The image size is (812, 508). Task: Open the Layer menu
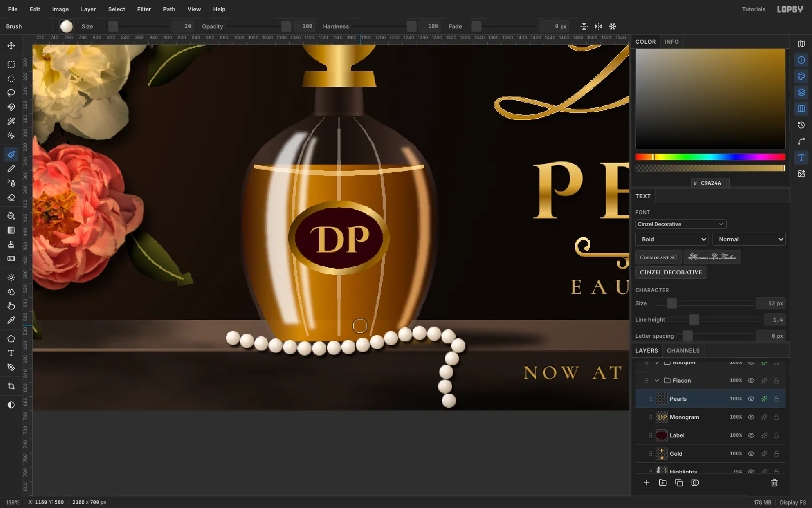(88, 9)
